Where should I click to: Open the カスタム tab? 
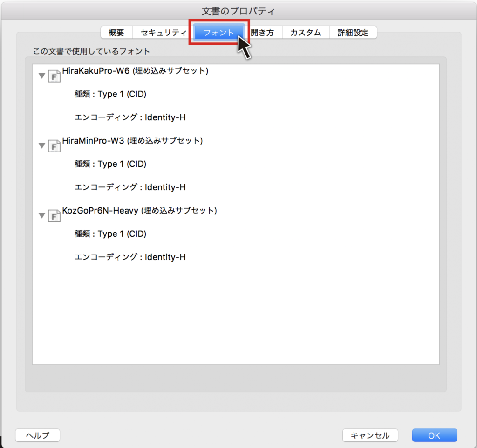click(306, 33)
